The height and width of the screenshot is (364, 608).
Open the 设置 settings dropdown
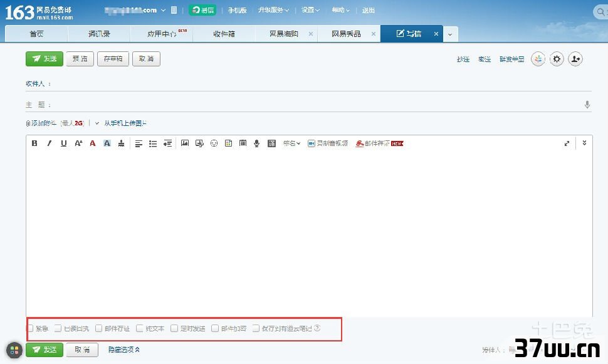[310, 10]
